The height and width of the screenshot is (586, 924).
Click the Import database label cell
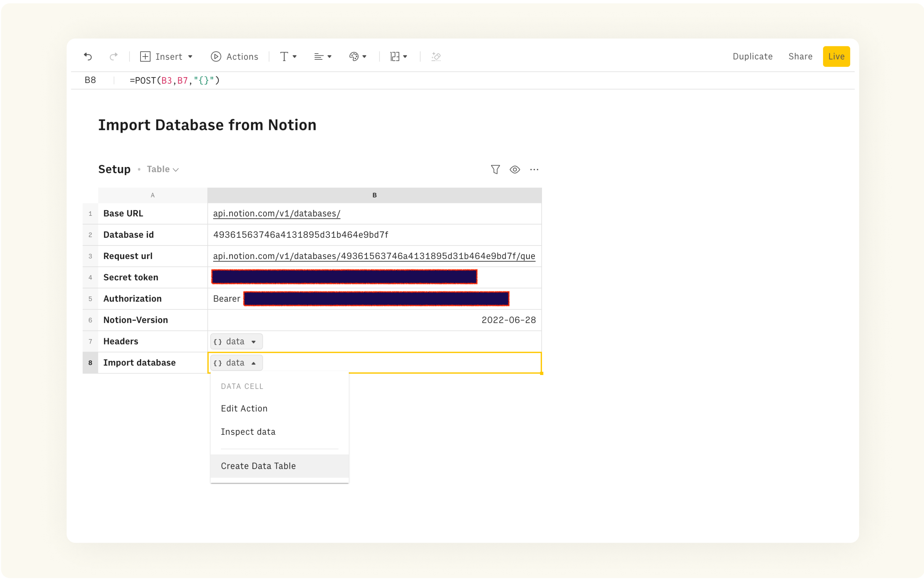coord(153,363)
